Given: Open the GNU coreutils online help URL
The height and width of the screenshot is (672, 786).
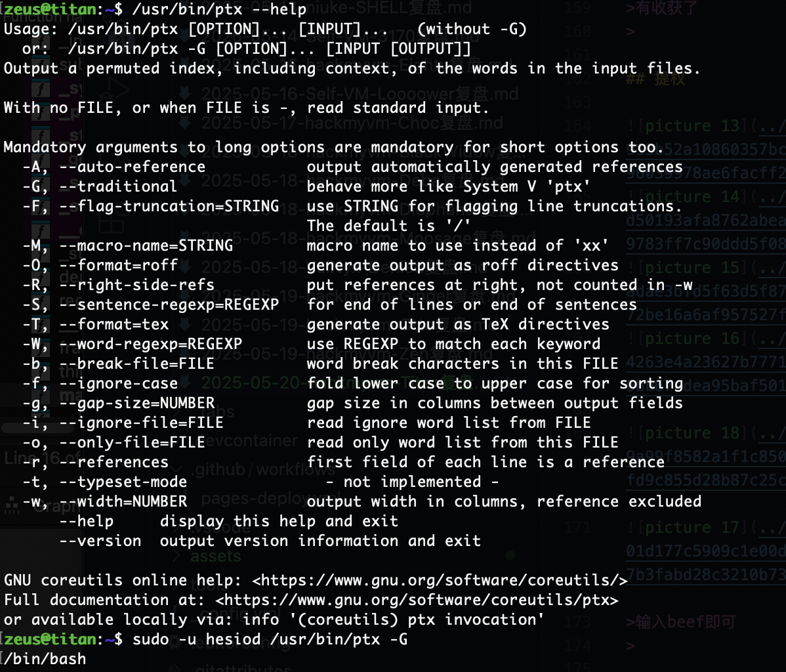Looking at the screenshot, I should click(440, 580).
